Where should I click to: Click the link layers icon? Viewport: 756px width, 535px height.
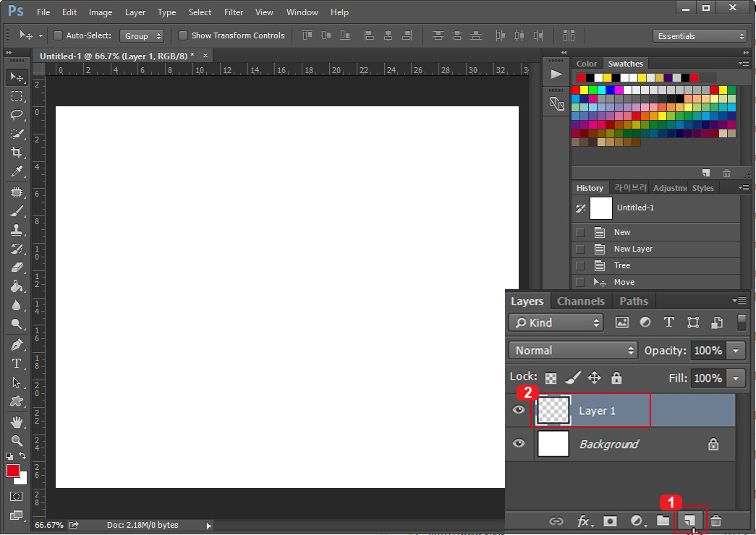(x=556, y=521)
